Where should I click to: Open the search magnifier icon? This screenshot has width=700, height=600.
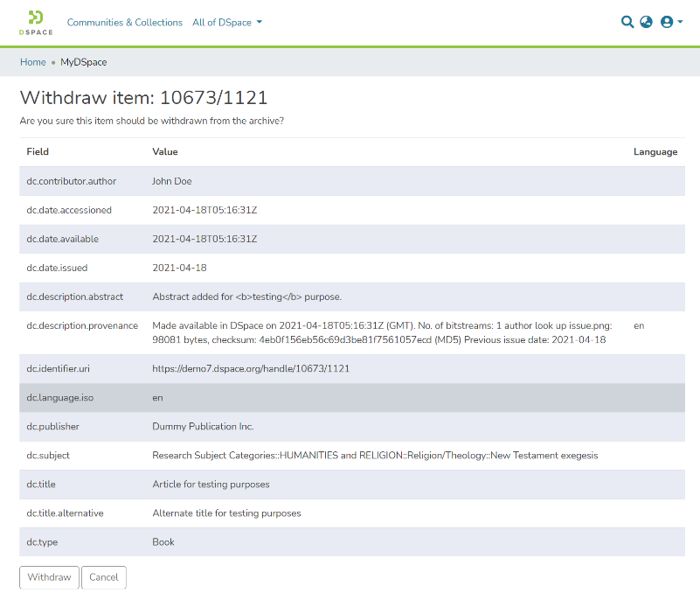pyautogui.click(x=627, y=22)
